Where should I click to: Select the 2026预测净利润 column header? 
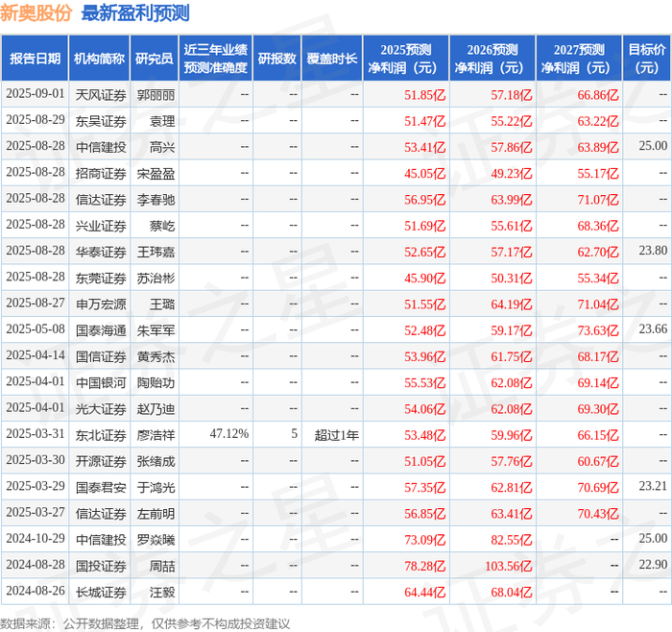[492, 59]
